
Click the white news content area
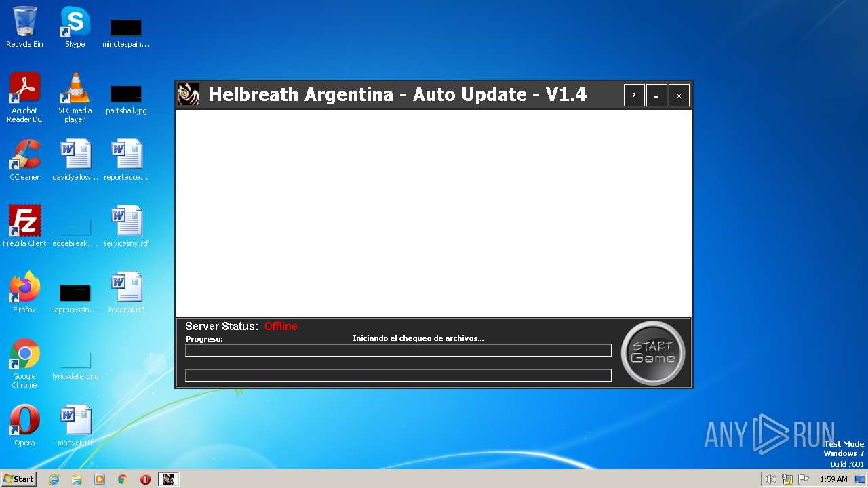coord(434,213)
